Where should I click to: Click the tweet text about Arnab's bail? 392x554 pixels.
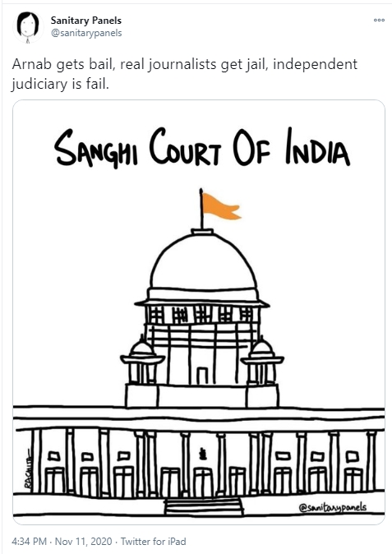[x=184, y=74]
